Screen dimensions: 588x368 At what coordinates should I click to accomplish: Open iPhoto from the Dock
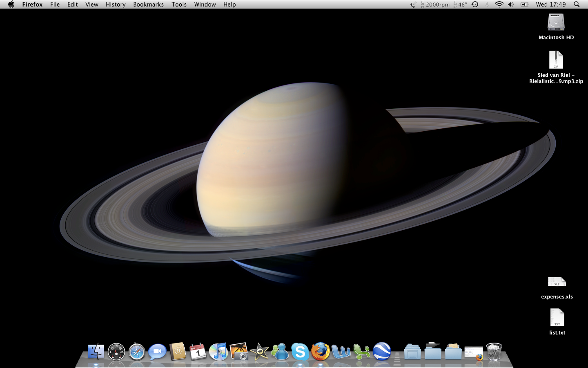[x=239, y=352]
